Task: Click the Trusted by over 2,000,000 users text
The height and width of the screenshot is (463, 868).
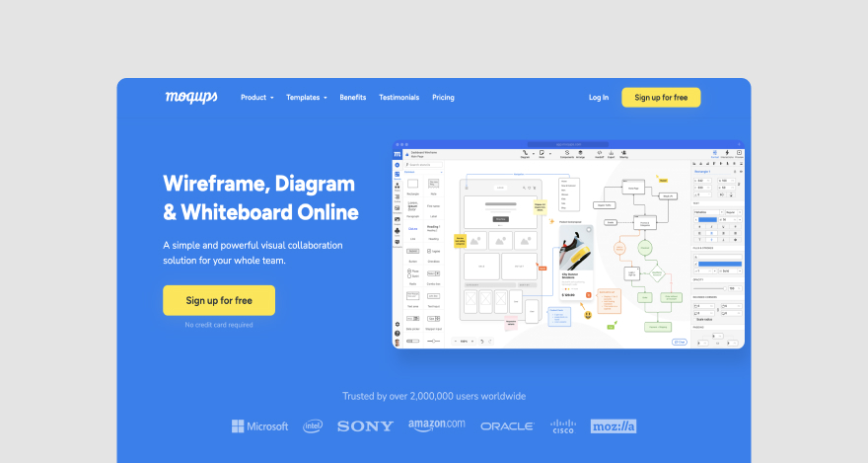Action: (434, 396)
